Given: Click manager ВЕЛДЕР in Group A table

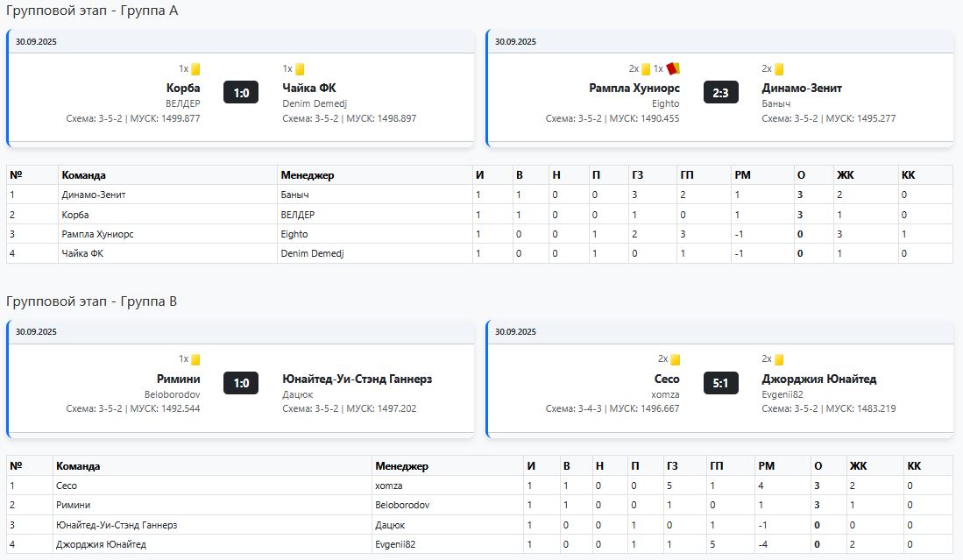Looking at the screenshot, I should pos(297,215).
